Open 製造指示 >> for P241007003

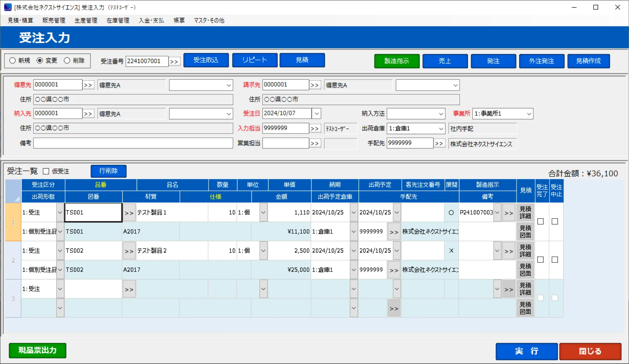pyautogui.click(x=509, y=213)
